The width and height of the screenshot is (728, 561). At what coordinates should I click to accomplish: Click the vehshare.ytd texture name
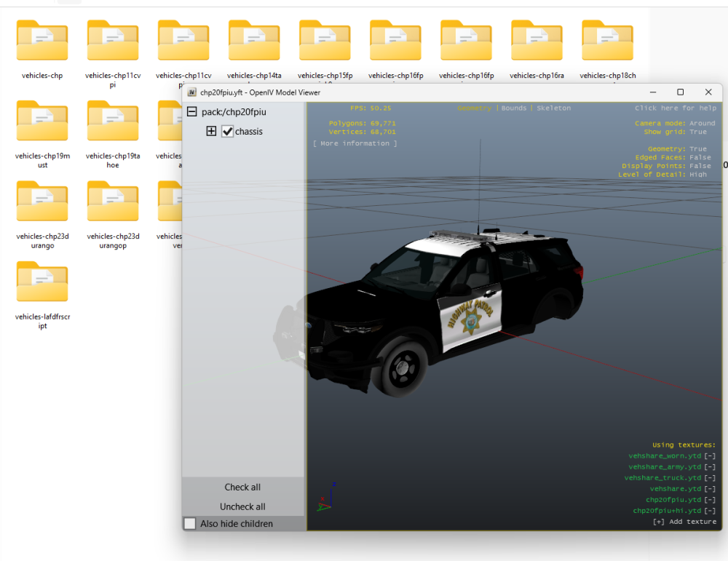pos(676,489)
